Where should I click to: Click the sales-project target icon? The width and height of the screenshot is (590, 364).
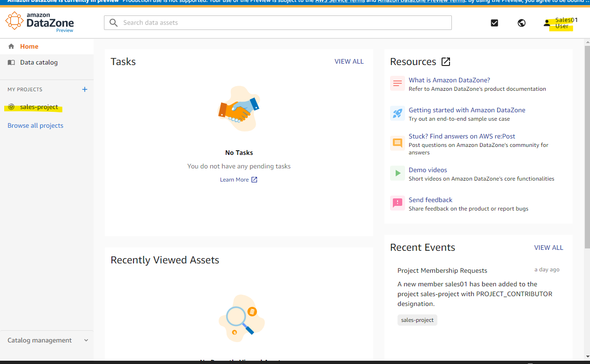(x=12, y=107)
